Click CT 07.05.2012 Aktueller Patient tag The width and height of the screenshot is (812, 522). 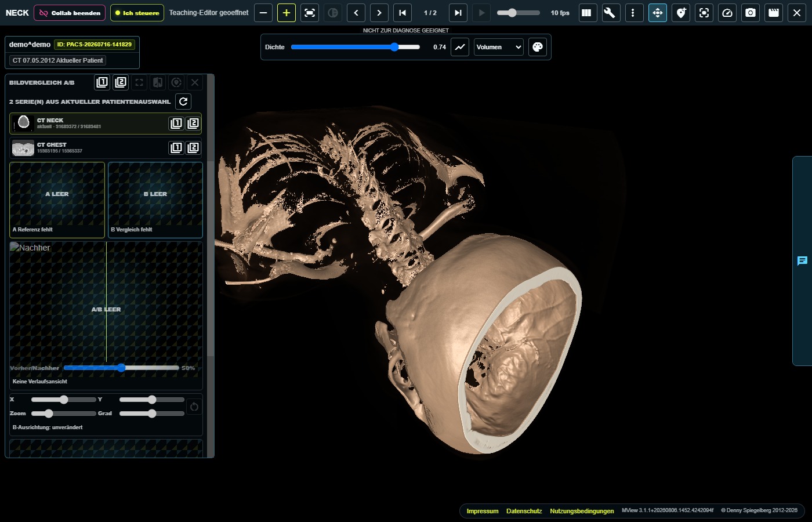[x=57, y=60]
